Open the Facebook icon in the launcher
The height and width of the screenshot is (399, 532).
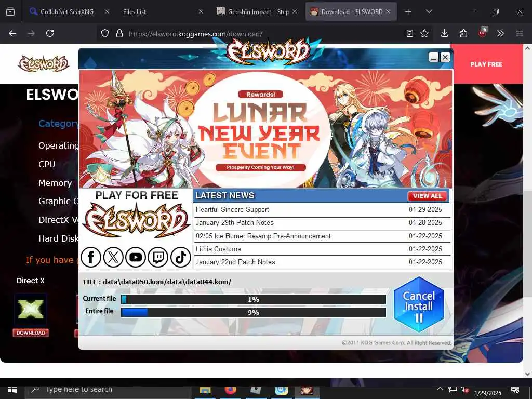pyautogui.click(x=91, y=257)
